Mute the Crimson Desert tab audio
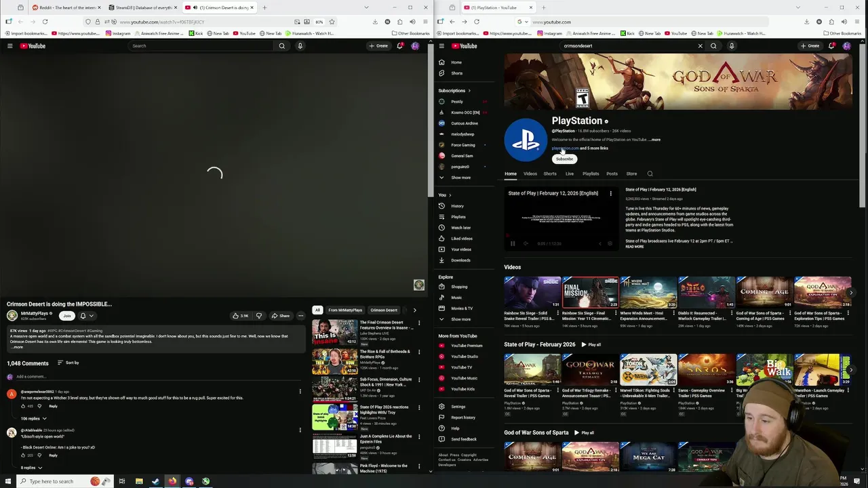Viewport: 868px width, 488px height. pos(195,7)
